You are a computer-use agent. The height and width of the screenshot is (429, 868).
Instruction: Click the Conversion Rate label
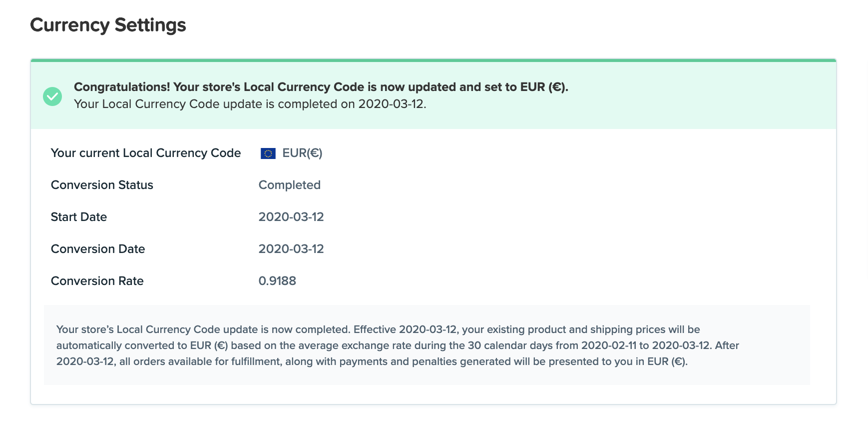pos(97,281)
